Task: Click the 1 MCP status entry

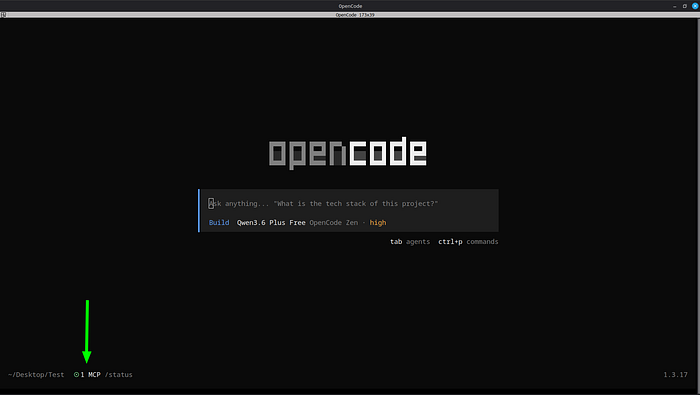Action: (x=90, y=374)
